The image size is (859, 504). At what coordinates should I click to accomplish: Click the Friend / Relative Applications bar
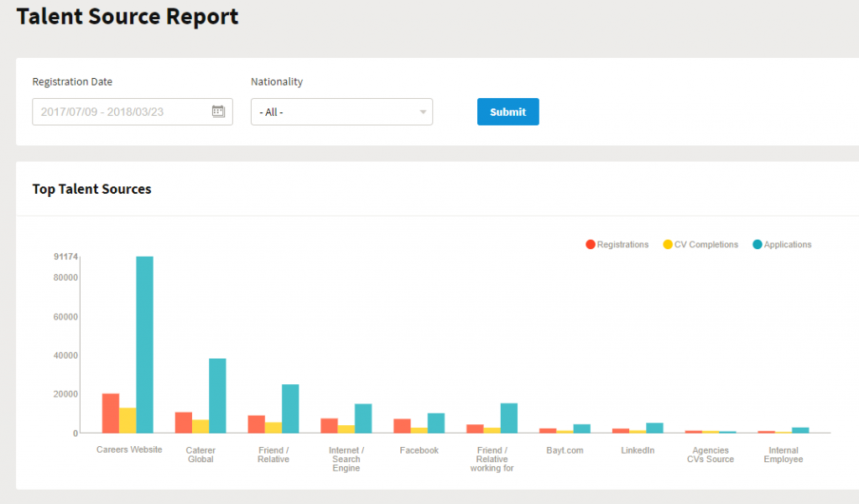290,408
